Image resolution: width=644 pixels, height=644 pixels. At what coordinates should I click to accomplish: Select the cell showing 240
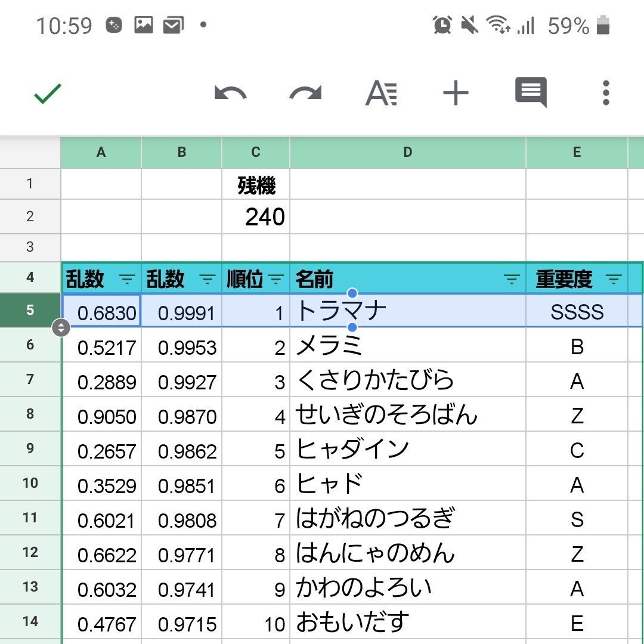coord(255,216)
